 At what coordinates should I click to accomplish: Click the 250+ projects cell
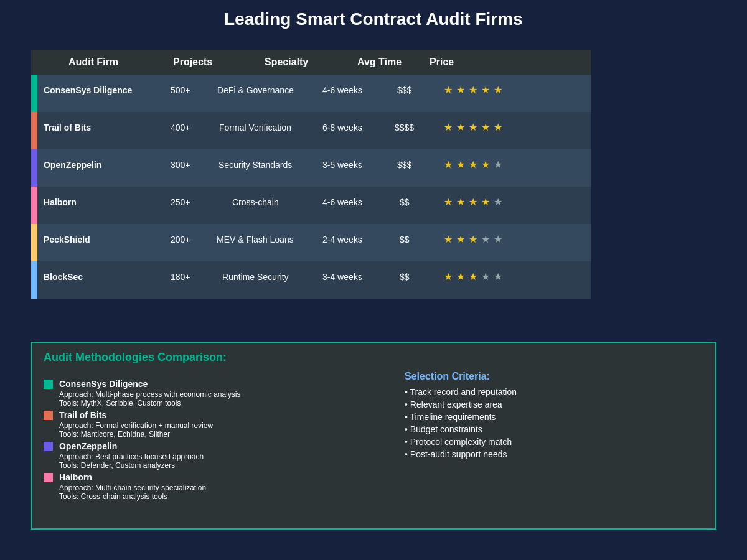pyautogui.click(x=181, y=202)
